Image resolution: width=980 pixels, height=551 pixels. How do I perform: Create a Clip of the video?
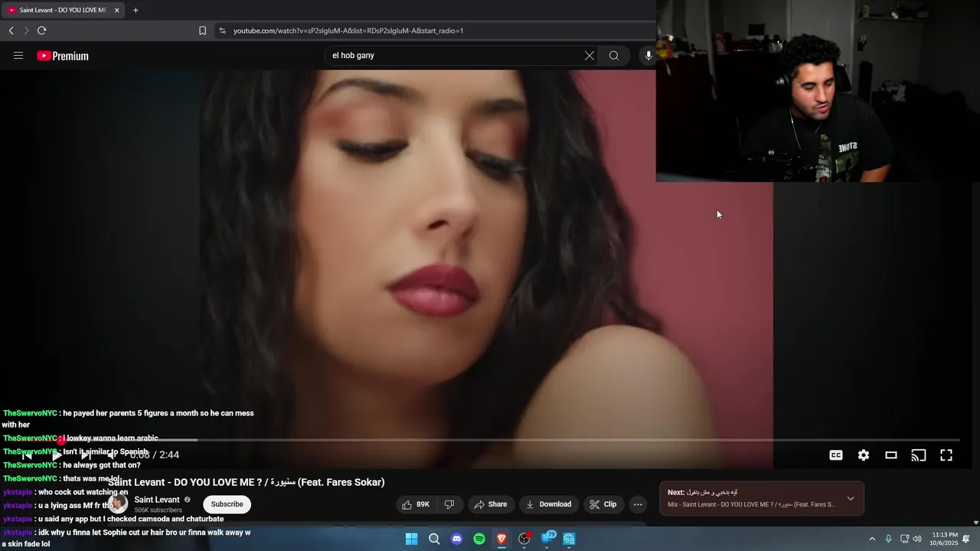603,504
